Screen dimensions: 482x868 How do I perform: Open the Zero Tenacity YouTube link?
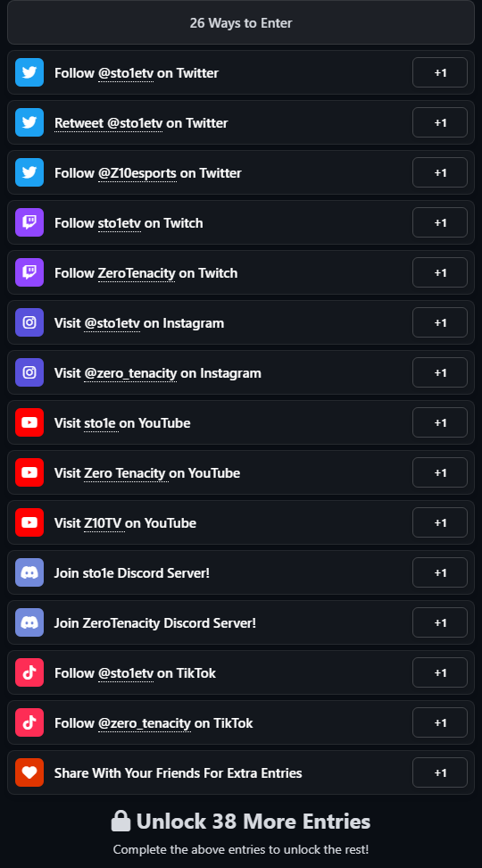pyautogui.click(x=126, y=473)
